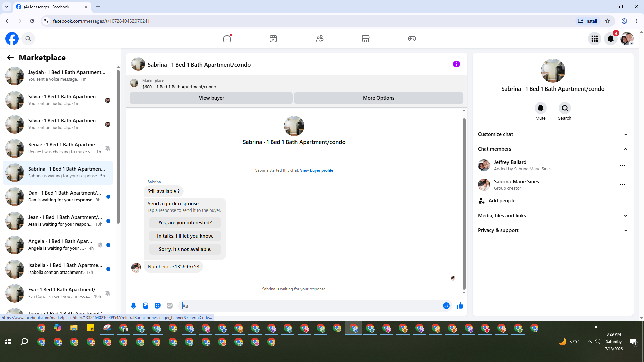Open the Facebook home logo
644x362 pixels.
click(x=12, y=39)
